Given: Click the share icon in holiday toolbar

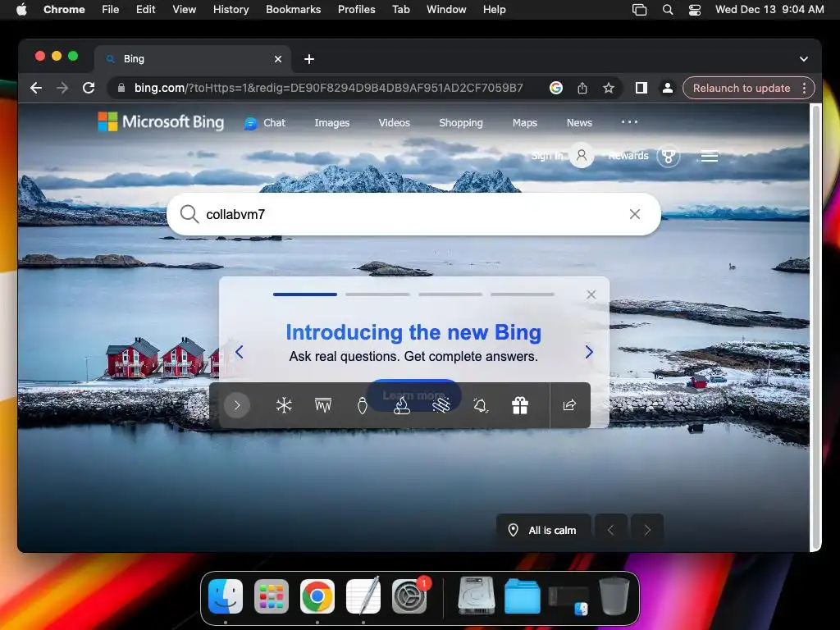Looking at the screenshot, I should tap(569, 405).
